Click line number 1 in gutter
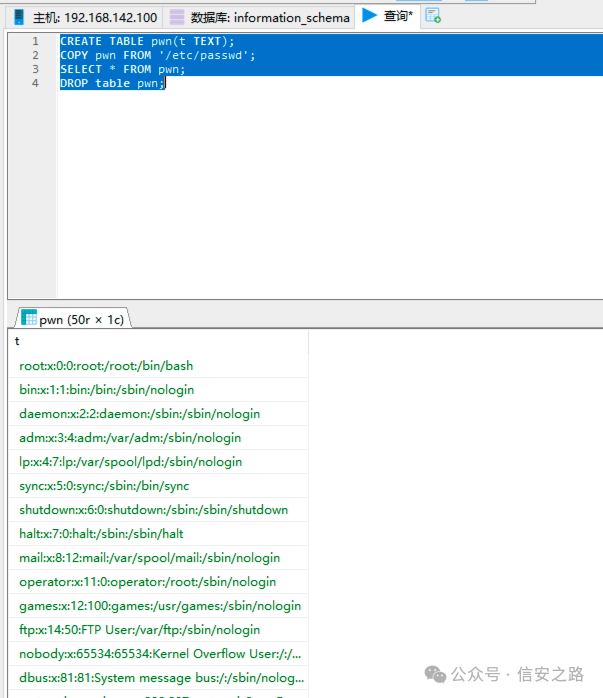Screen dimensions: 603x698 click(x=35, y=41)
